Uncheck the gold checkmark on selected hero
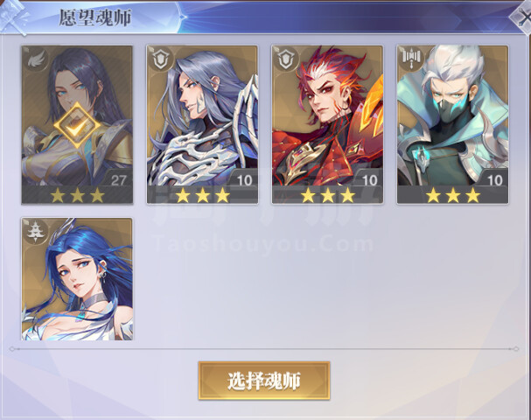Viewport: 531px width, 420px height. click(x=78, y=125)
